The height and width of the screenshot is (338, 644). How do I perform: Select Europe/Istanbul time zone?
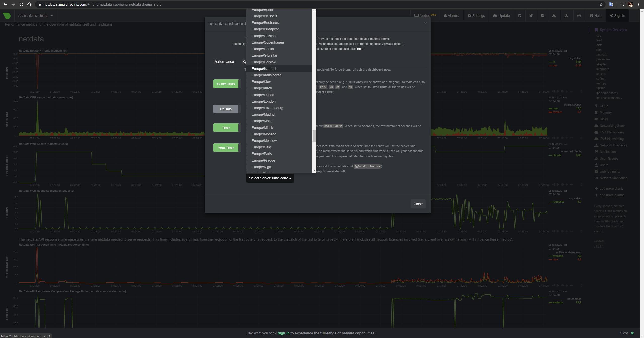(279, 69)
